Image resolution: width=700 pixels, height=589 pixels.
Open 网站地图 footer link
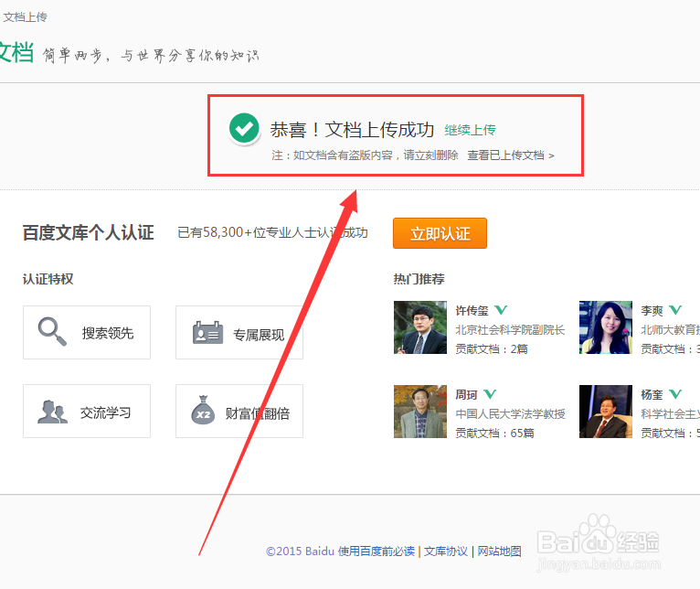tap(499, 551)
